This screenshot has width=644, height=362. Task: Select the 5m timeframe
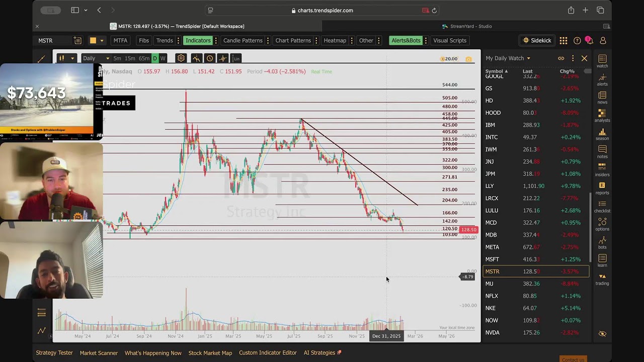(117, 58)
